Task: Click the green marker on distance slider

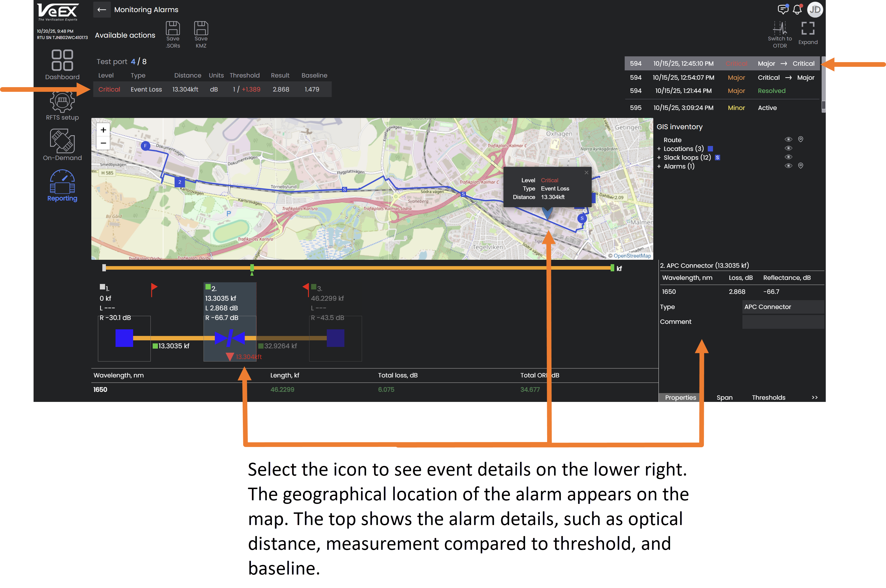Action: 252,268
